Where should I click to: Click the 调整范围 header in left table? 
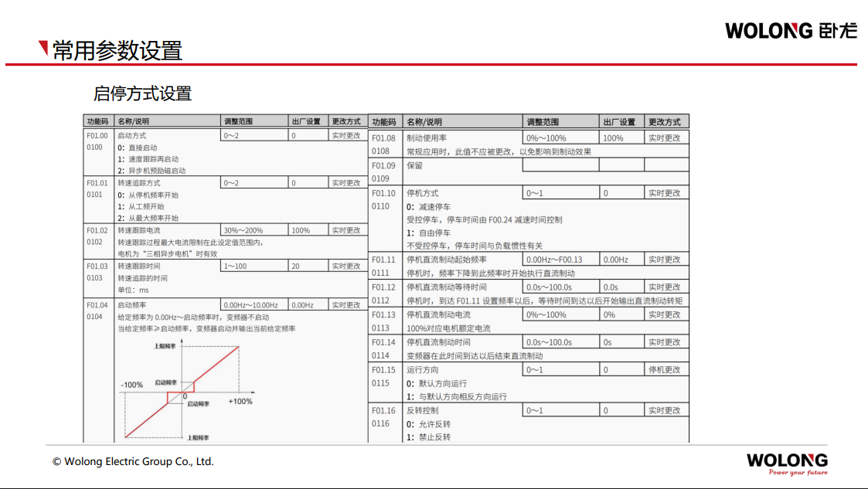click(239, 121)
